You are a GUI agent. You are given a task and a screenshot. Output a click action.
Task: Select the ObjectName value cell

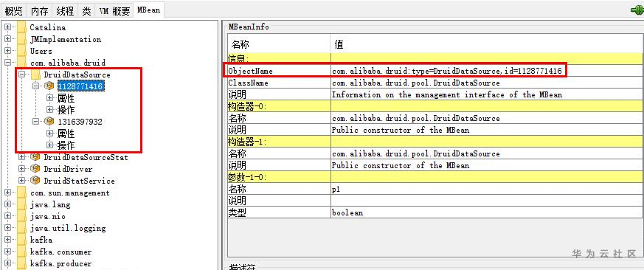pos(487,71)
